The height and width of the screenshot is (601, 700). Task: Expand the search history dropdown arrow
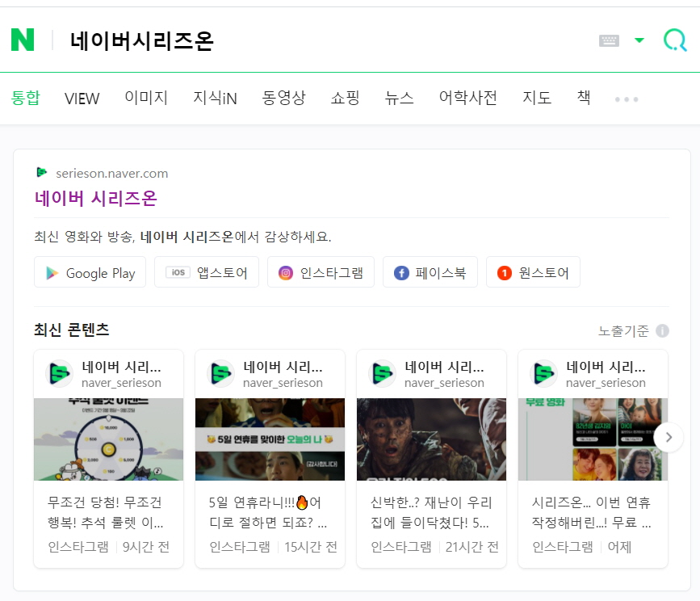tap(639, 40)
